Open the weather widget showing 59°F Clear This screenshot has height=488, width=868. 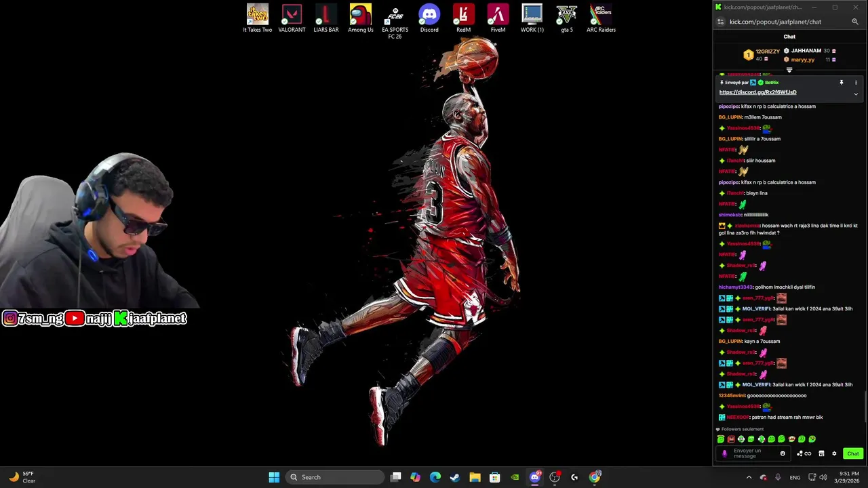tap(22, 477)
